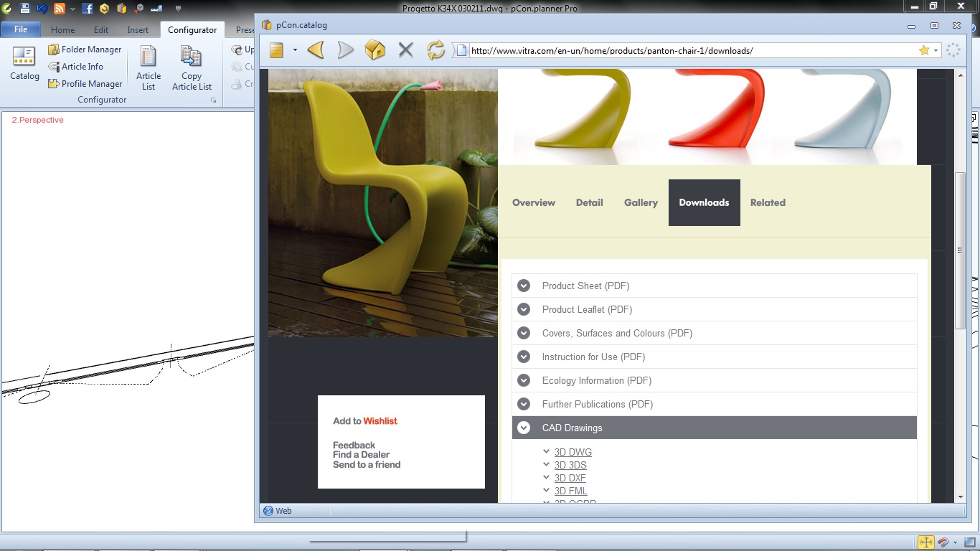Click the Feedback link
The height and width of the screenshot is (551, 980).
pyautogui.click(x=354, y=446)
